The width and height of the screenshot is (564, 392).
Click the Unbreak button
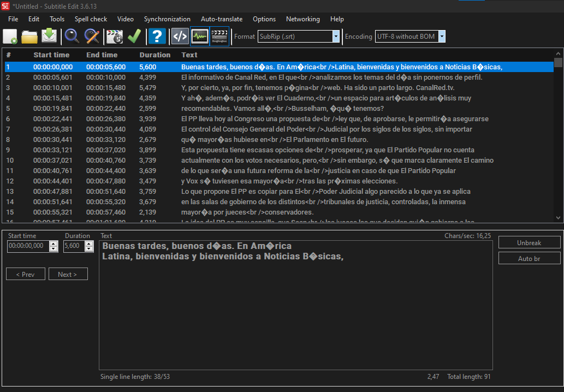click(x=529, y=242)
